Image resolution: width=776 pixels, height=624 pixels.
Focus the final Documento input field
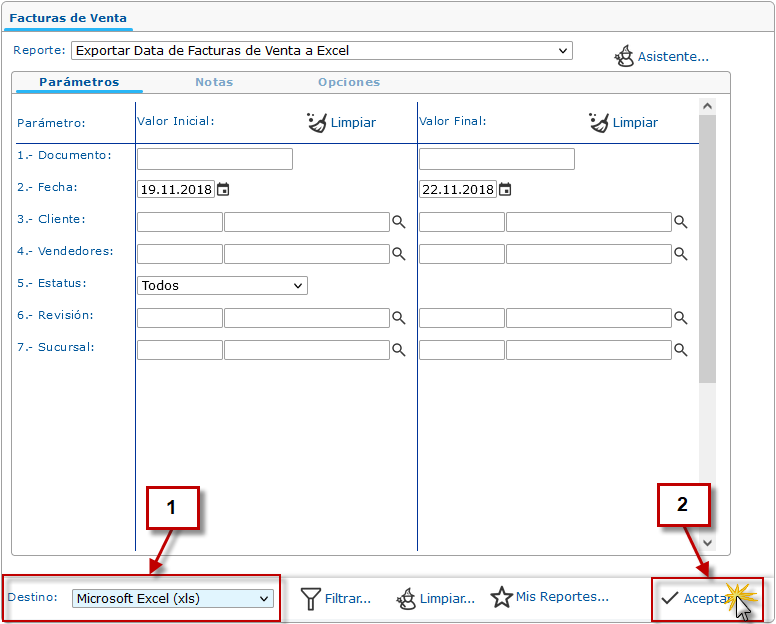coord(497,159)
